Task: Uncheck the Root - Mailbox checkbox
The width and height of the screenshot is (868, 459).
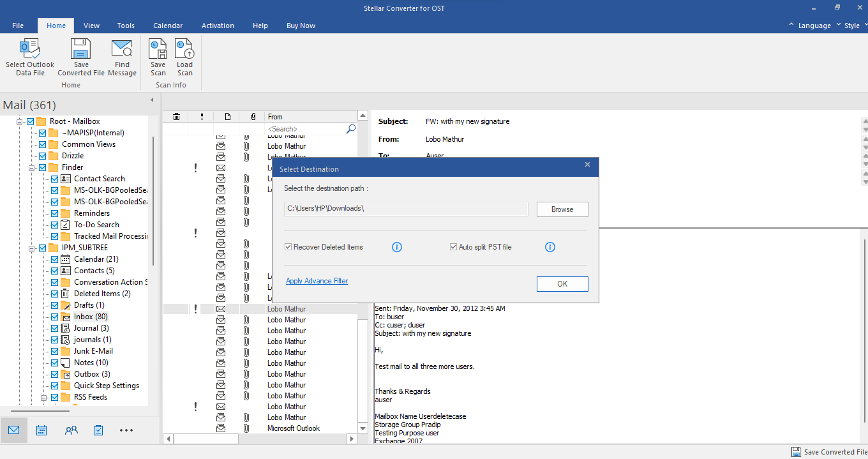Action: tap(31, 121)
